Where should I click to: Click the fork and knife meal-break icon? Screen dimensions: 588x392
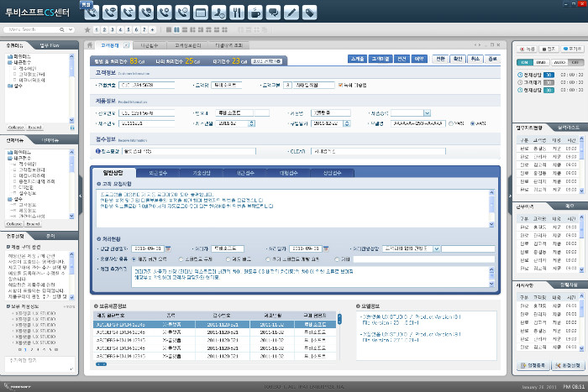click(x=236, y=12)
